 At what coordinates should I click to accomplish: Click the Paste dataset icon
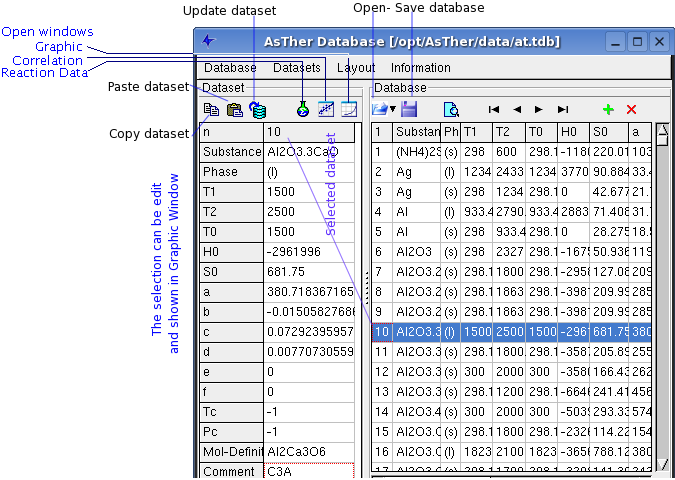click(x=235, y=109)
